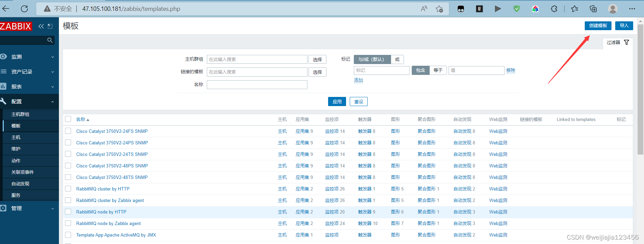Viewport: 644px width, 244px height.
Task: Open the browser extensions puzzle icon
Action: tap(554, 8)
